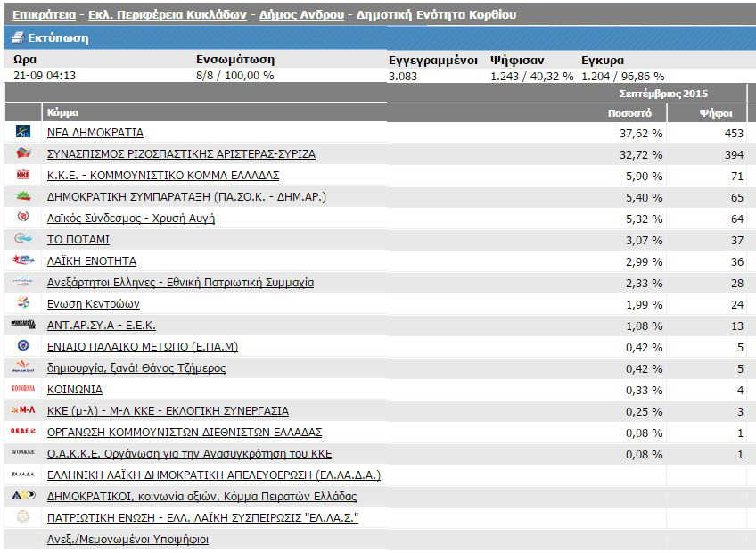Click the 37,62 % percentage cell
Image resolution: width=756 pixels, height=553 pixels.
coord(641,133)
